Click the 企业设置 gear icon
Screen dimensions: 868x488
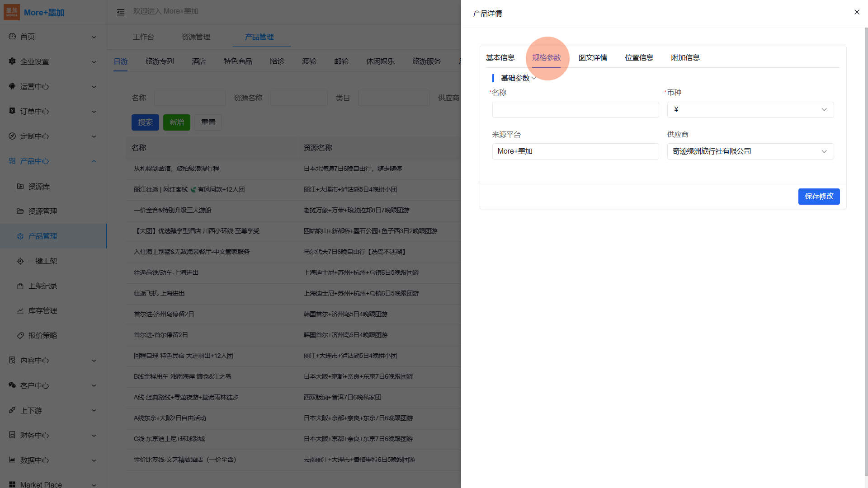point(12,61)
